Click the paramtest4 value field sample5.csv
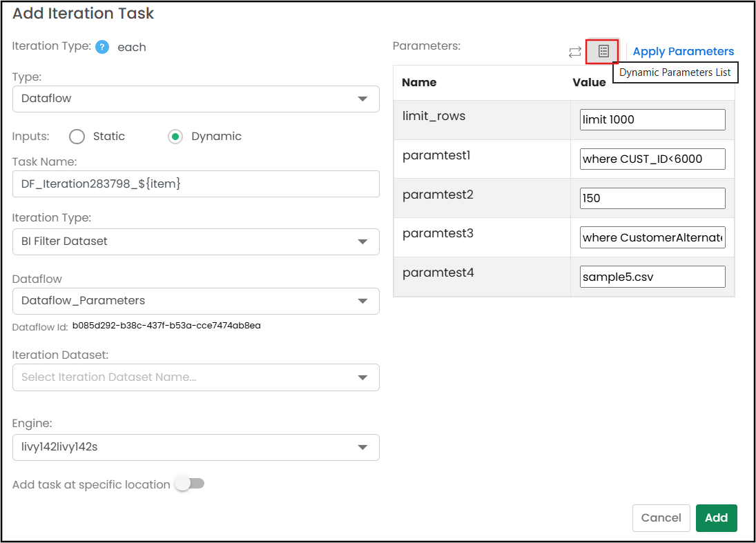The width and height of the screenshot is (756, 543). pyautogui.click(x=652, y=277)
